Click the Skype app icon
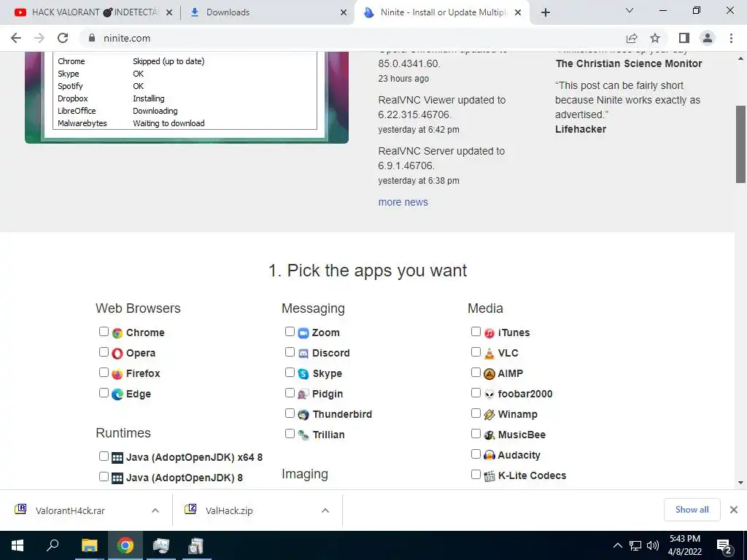 tap(303, 374)
